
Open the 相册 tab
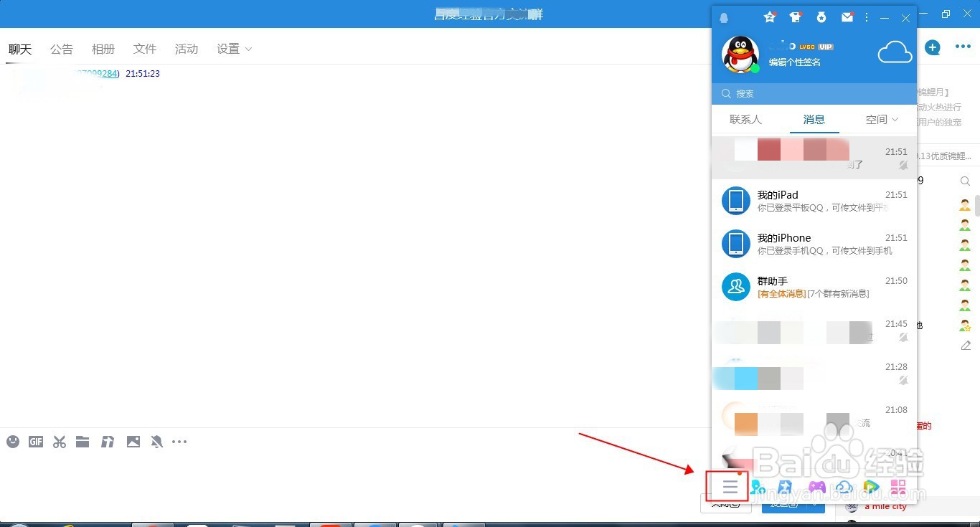click(103, 49)
